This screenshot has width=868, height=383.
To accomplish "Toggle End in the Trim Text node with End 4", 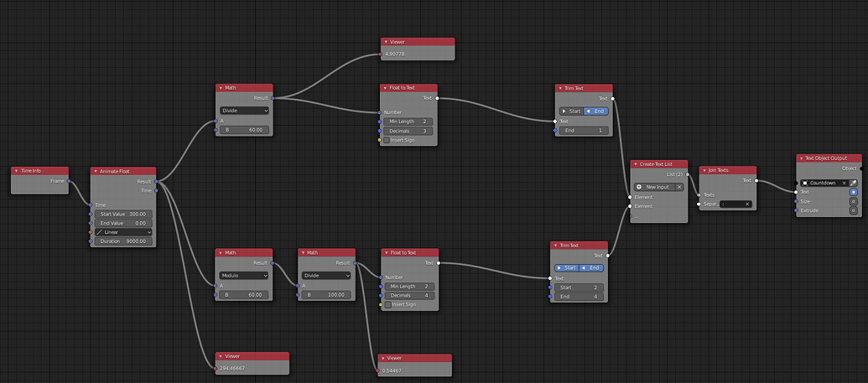I will pyautogui.click(x=591, y=268).
